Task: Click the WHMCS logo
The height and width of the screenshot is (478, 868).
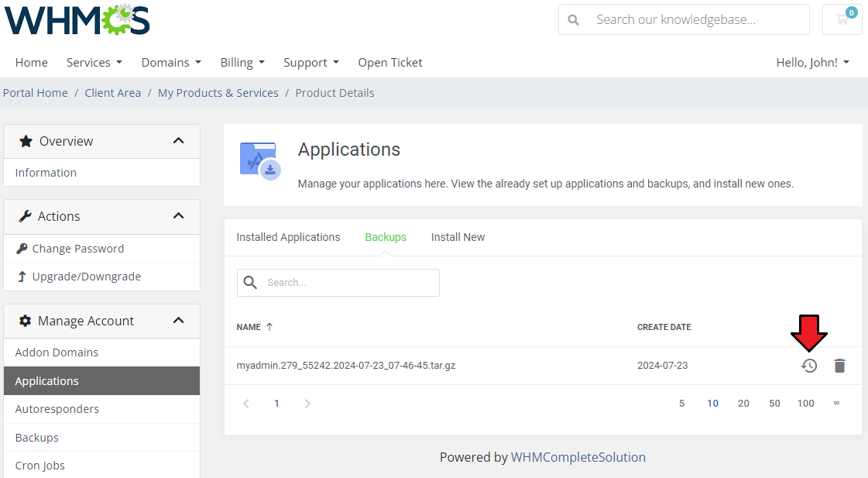Action: click(x=77, y=19)
